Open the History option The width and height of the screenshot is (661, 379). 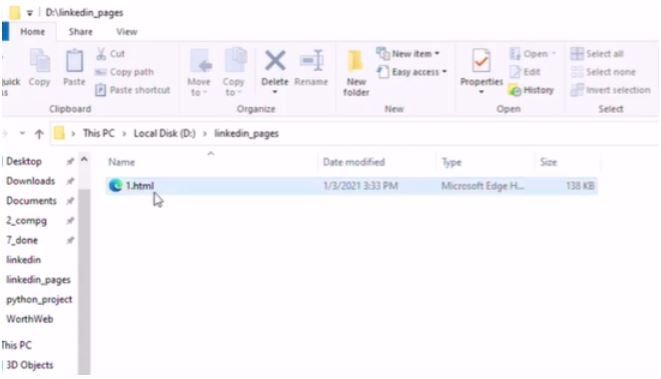tap(532, 90)
